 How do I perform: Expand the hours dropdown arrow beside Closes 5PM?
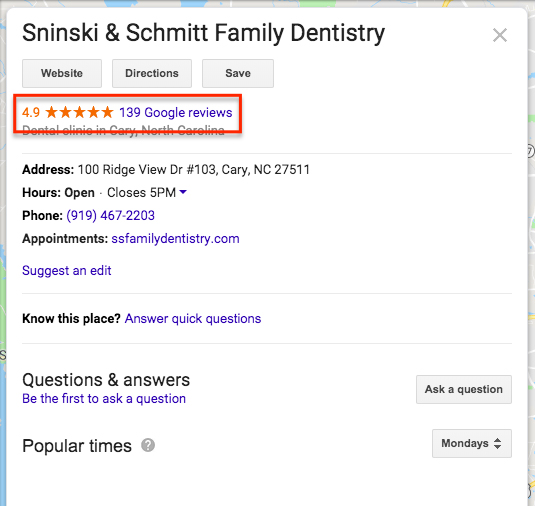[x=183, y=192]
